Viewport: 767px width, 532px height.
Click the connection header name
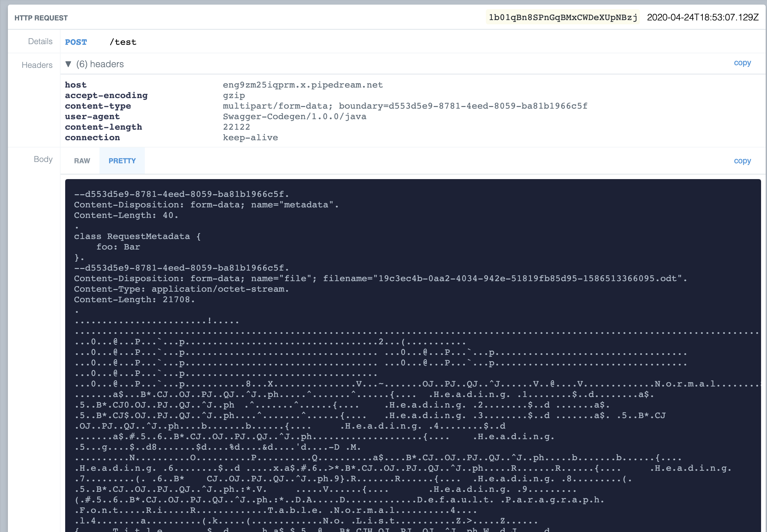pos(92,138)
